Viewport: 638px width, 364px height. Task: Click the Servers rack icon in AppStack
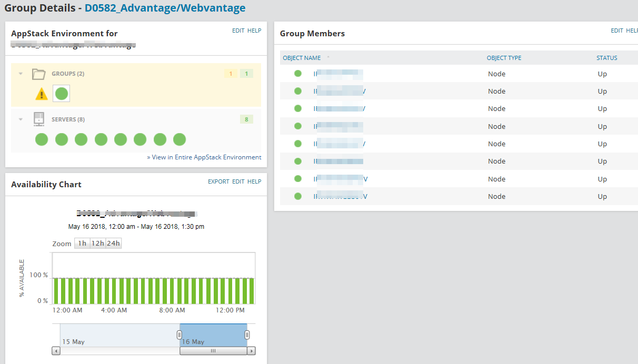point(39,119)
